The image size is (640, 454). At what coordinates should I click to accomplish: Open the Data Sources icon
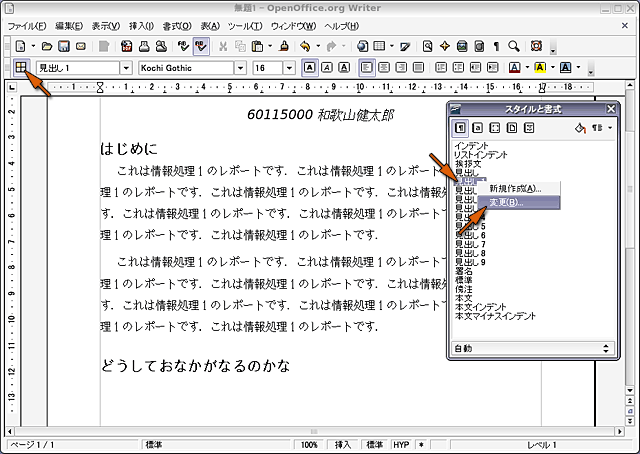coord(479,46)
